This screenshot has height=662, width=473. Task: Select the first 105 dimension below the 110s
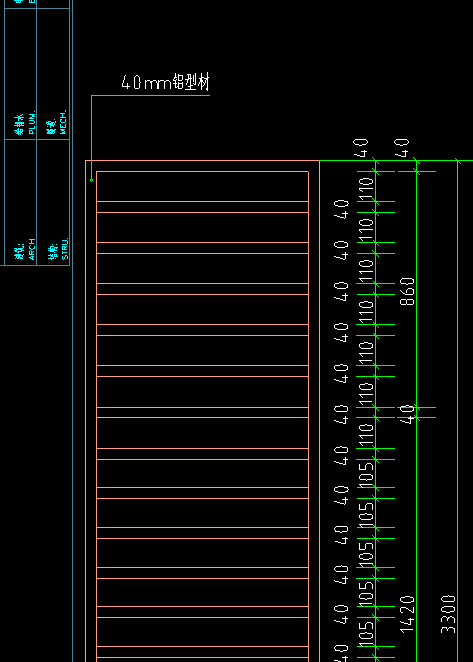[x=366, y=473]
